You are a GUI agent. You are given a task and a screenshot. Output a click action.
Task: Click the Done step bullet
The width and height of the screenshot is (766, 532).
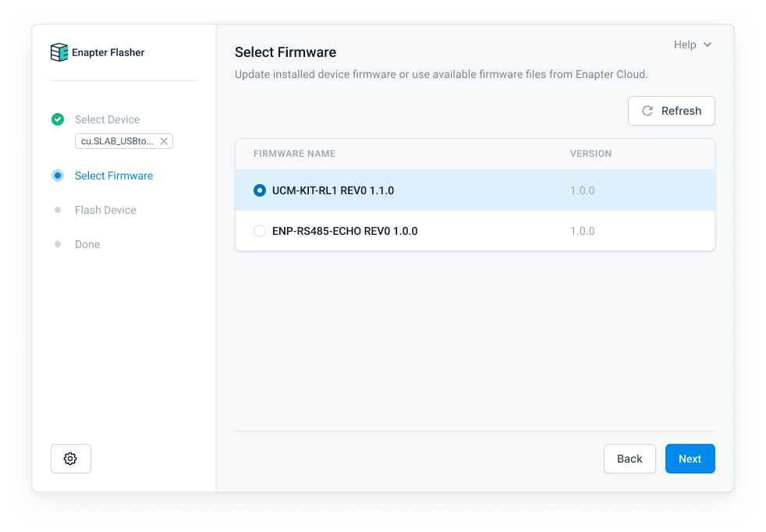pyautogui.click(x=58, y=244)
